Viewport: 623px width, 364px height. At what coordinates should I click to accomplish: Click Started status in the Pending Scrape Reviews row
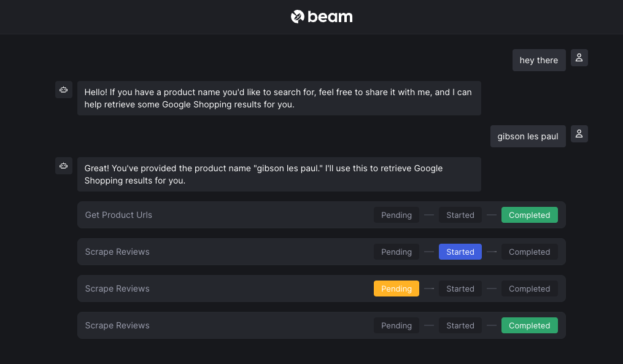(460, 288)
